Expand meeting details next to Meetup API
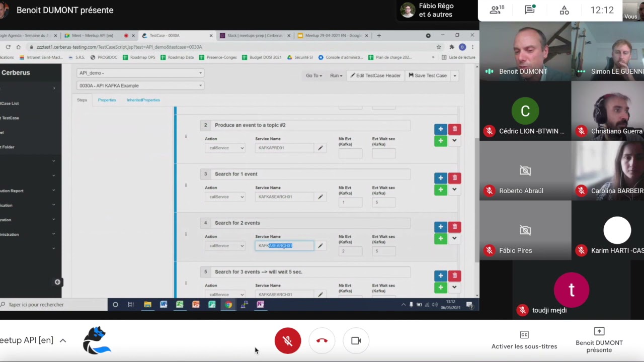The height and width of the screenshot is (362, 644). (63, 340)
